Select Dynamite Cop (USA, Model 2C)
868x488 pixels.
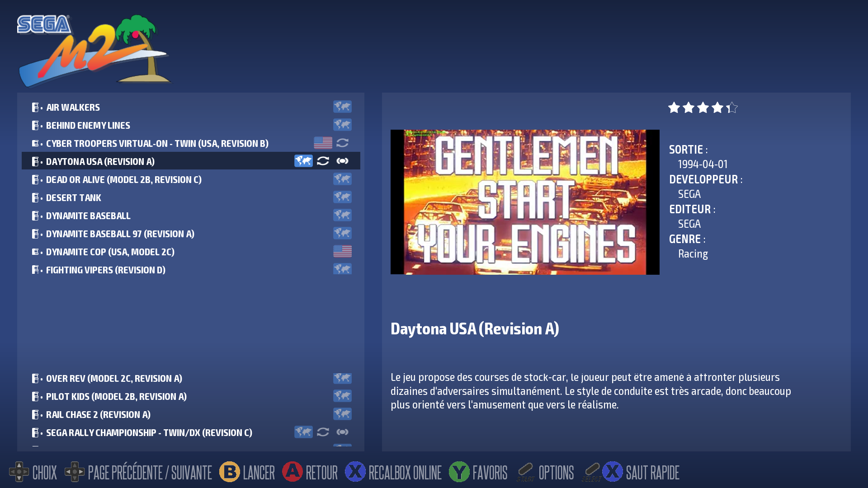click(191, 252)
